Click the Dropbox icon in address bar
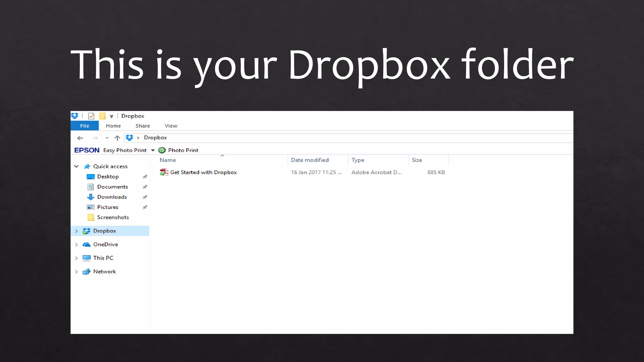 tap(130, 138)
